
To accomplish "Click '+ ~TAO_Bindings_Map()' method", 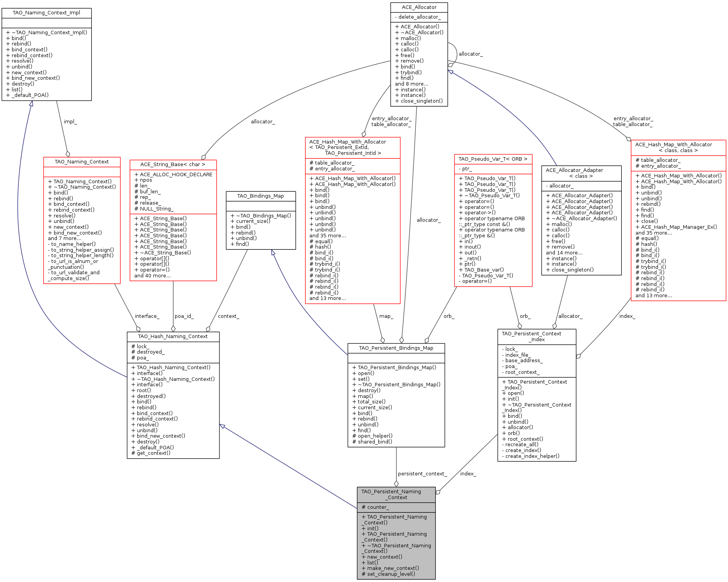I will pos(261,216).
